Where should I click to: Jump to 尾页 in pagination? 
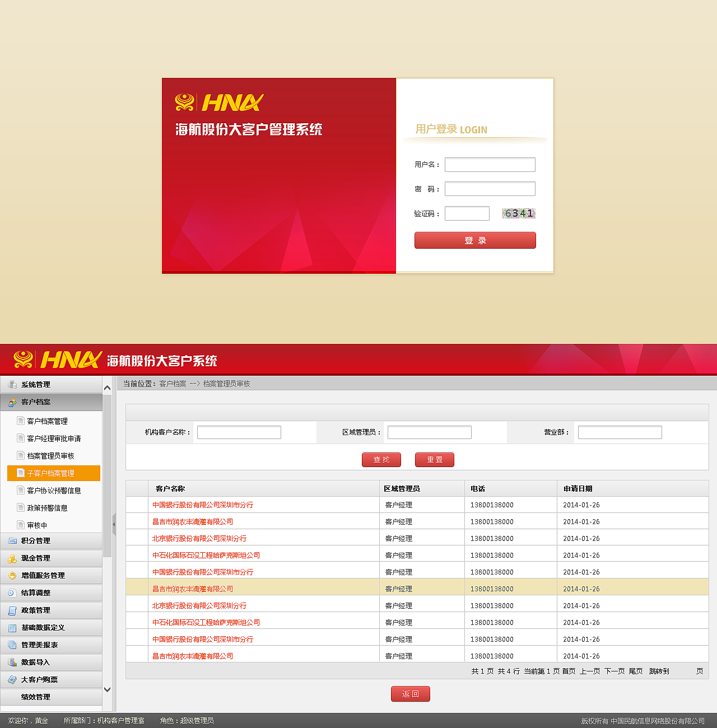click(636, 671)
